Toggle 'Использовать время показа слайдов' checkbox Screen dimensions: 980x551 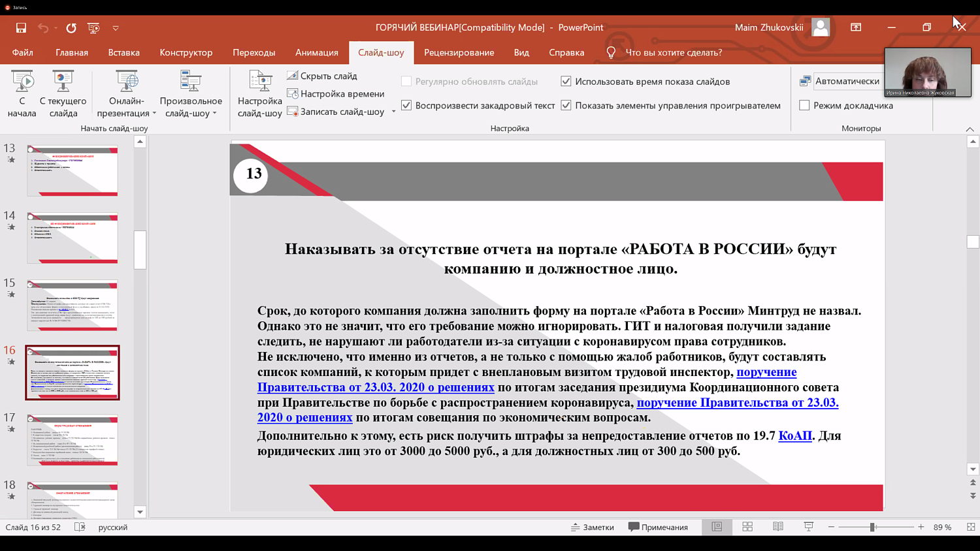566,82
